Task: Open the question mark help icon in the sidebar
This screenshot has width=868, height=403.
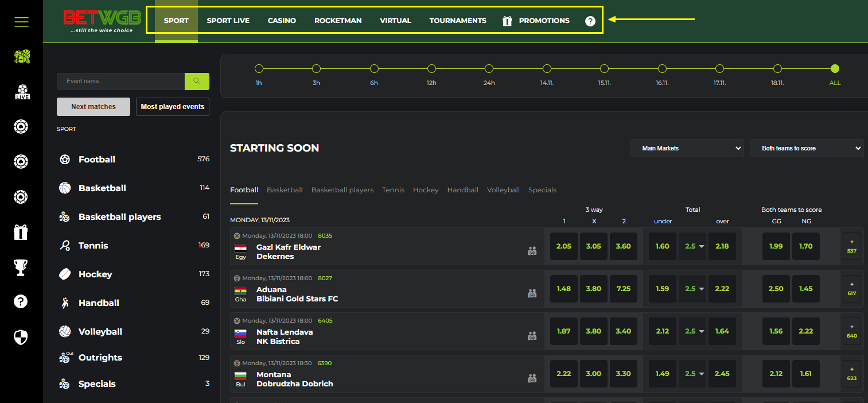Action: pos(21,302)
